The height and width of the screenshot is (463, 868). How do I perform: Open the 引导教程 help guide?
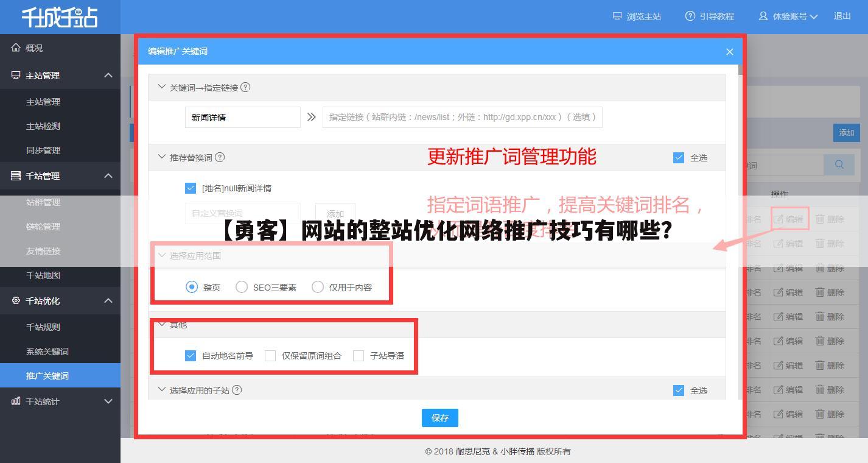coord(710,16)
